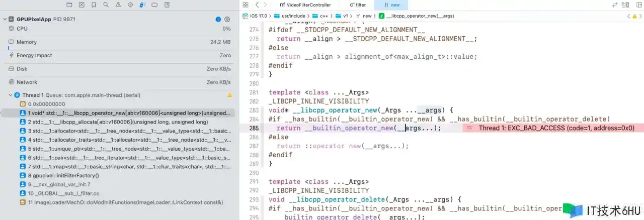
Task: Go back in editor history
Action: click(257, 5)
